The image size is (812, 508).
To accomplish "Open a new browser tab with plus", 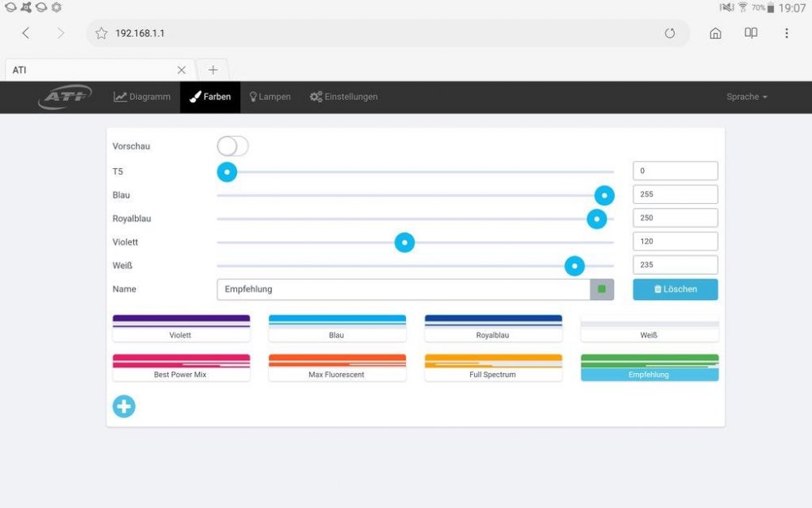I will pyautogui.click(x=213, y=70).
